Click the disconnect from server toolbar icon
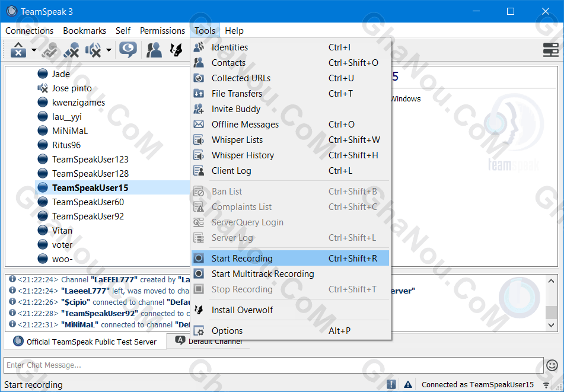This screenshot has height=392, width=564. [18, 50]
